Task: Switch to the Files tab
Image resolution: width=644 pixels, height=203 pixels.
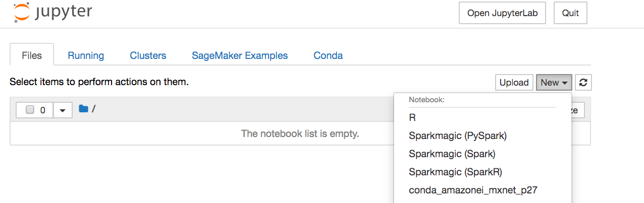Action: click(x=32, y=55)
